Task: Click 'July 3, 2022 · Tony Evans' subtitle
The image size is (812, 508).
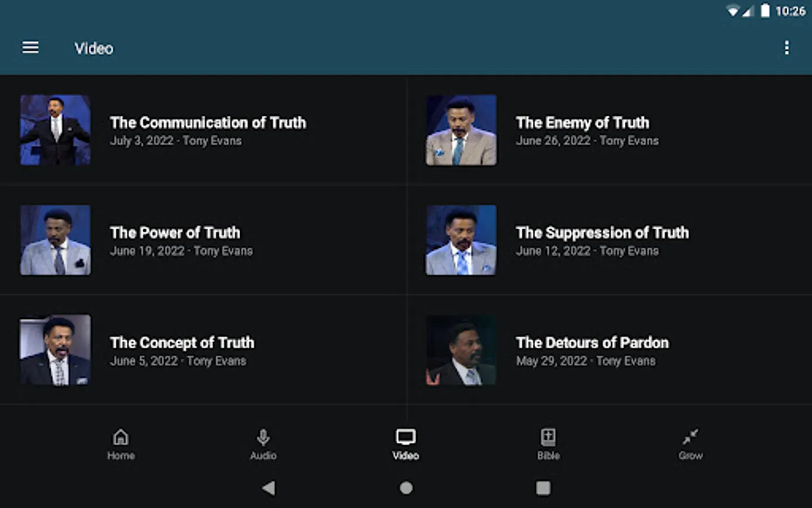Action: tap(176, 141)
